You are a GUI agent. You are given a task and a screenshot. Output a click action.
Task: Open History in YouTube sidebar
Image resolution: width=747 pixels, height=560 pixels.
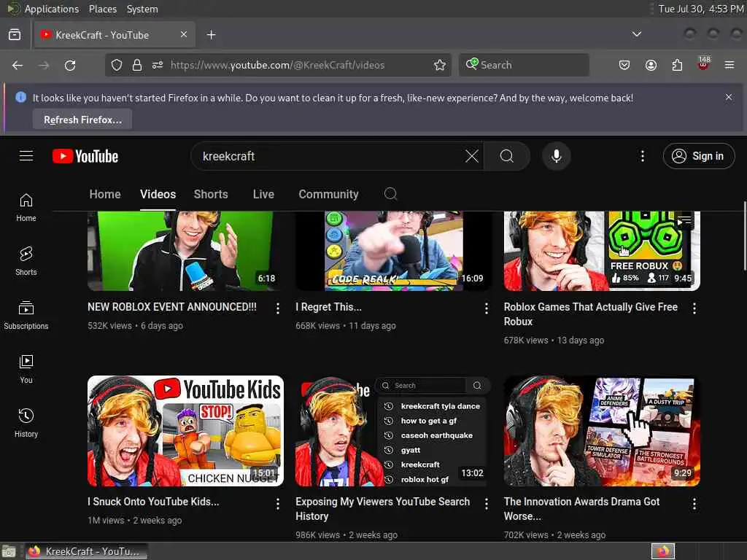coord(26,423)
